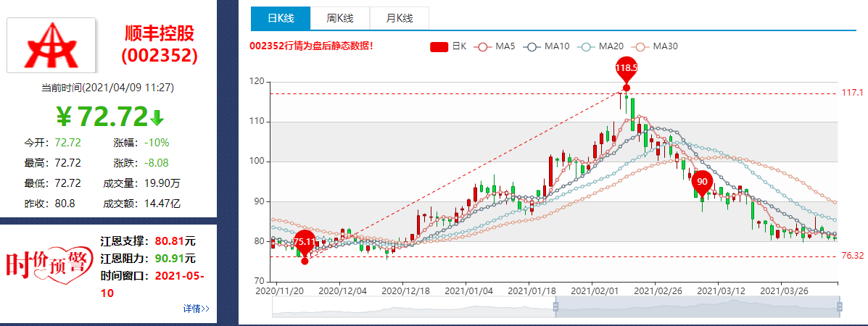Click the 成交额 value 14.47亿
This screenshot has width=868, height=326.
(x=162, y=203)
